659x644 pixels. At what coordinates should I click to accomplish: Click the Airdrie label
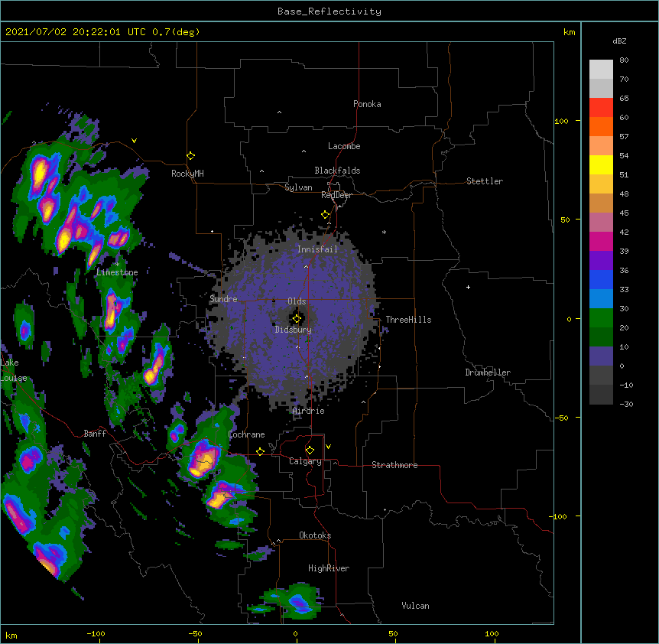pos(309,411)
